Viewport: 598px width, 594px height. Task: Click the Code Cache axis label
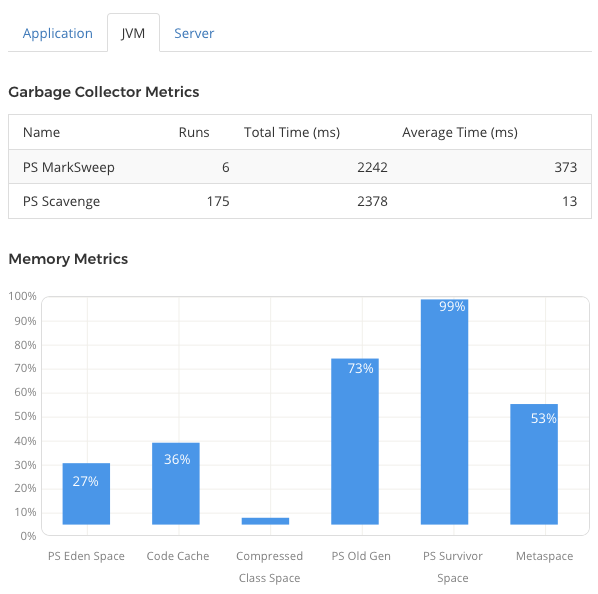[178, 556]
